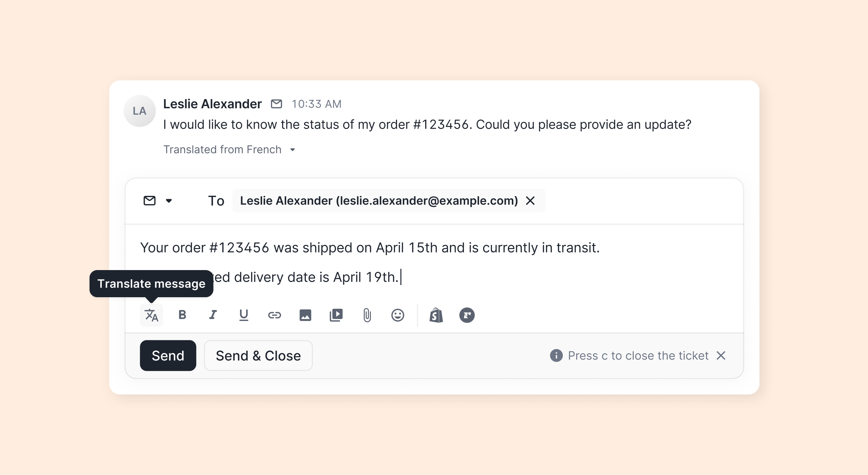Remove recipient Leslie Alexander
This screenshot has height=475, width=868.
click(x=530, y=201)
